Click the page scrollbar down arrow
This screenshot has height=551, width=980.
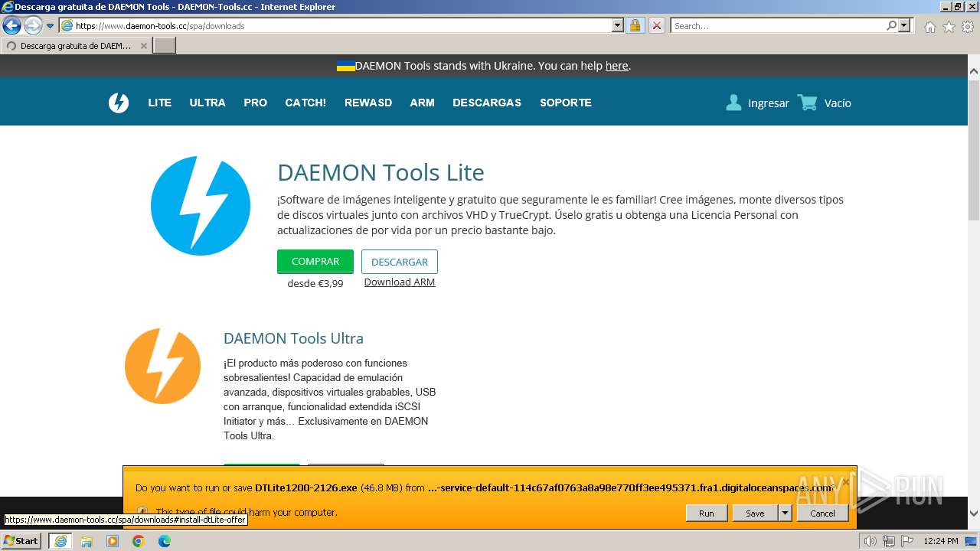[974, 514]
